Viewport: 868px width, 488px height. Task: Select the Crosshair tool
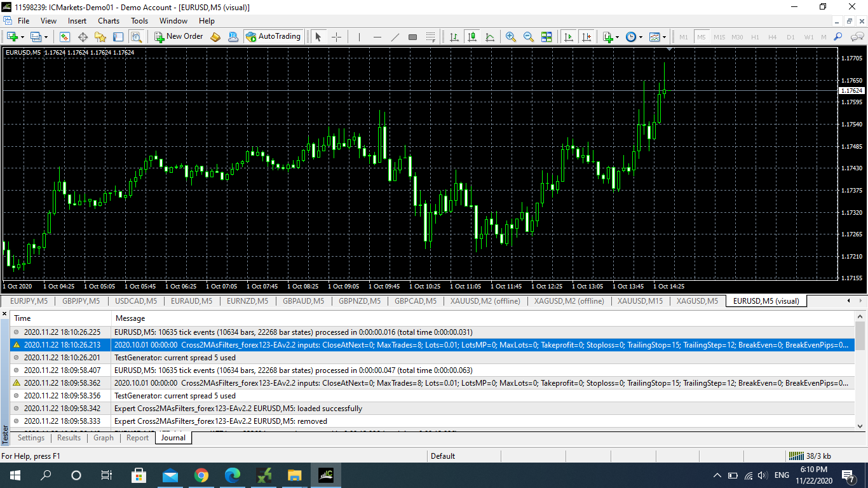(336, 37)
